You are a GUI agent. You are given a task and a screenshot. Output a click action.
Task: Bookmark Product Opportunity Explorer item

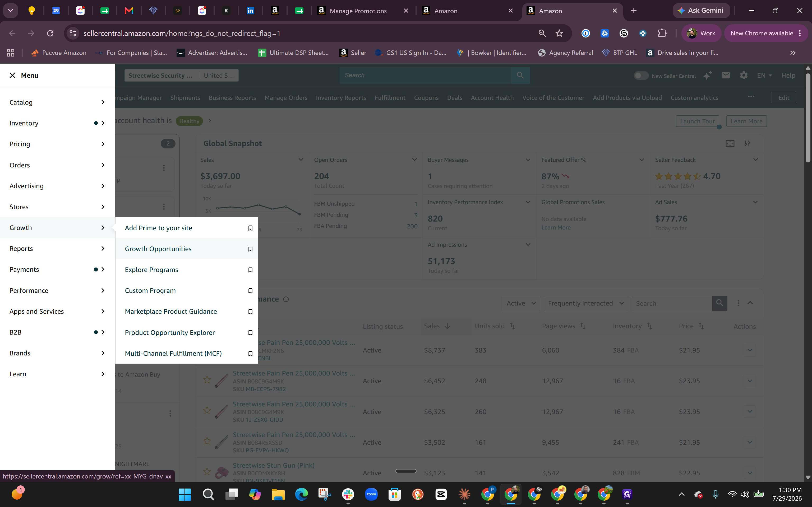click(x=250, y=333)
